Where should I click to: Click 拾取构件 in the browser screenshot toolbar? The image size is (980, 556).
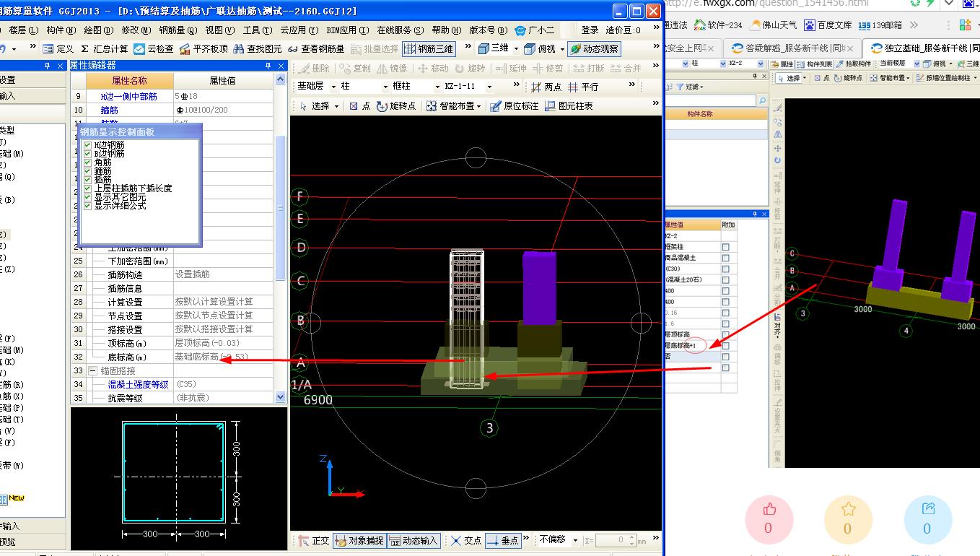[x=853, y=64]
